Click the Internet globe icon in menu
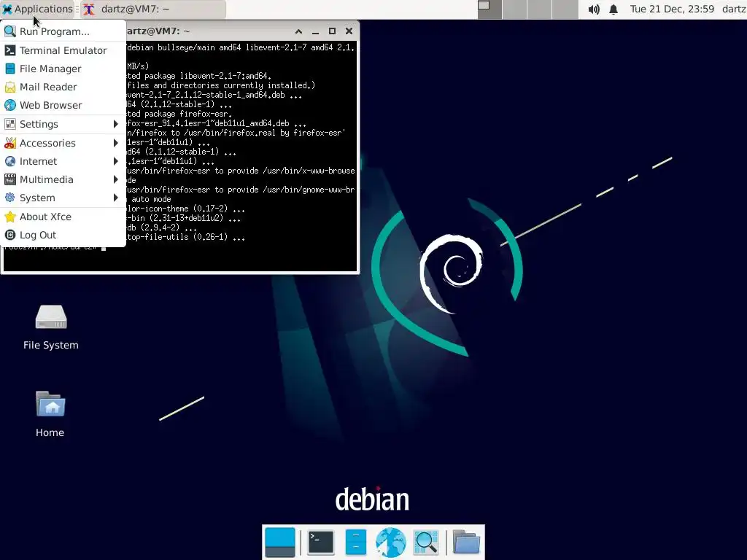The image size is (747, 560). 10,161
